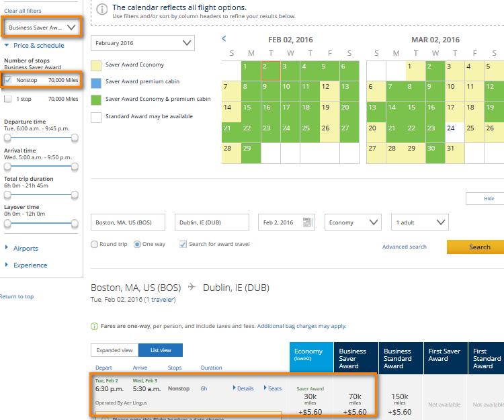Switch to Expanded view tab
Screen dimensions: 504x420
pos(114,350)
